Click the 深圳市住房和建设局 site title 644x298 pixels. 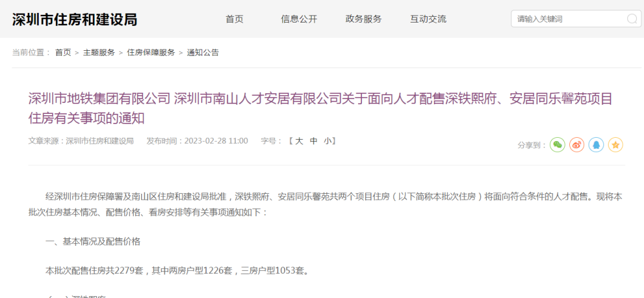[x=74, y=19]
